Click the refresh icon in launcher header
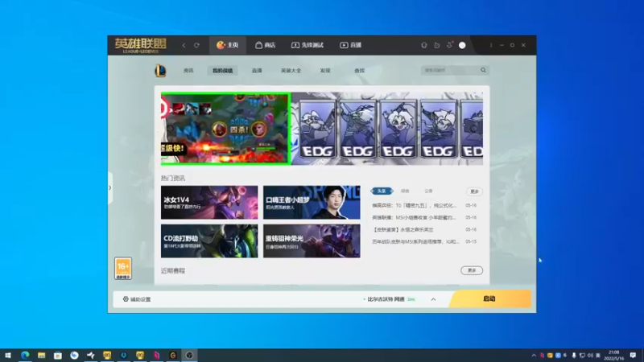 click(196, 45)
